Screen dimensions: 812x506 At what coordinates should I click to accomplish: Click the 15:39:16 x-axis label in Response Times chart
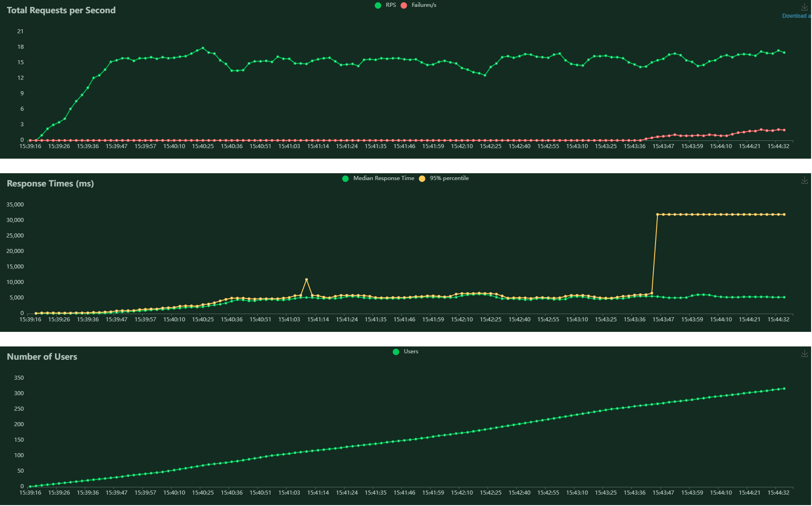[30, 320]
